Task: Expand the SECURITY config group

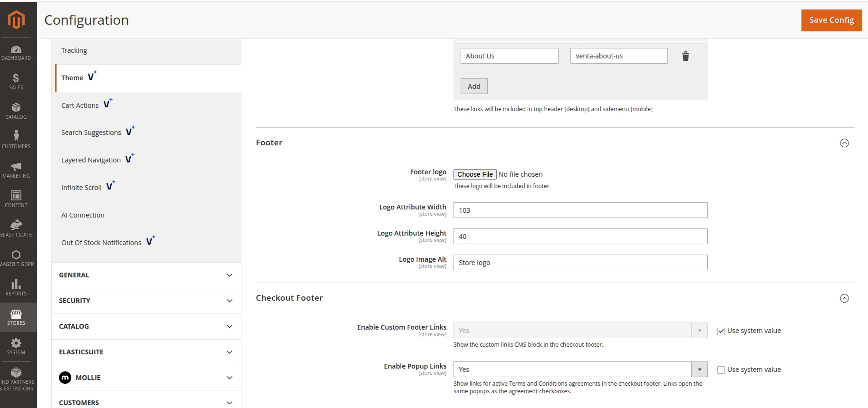Action: tap(146, 301)
